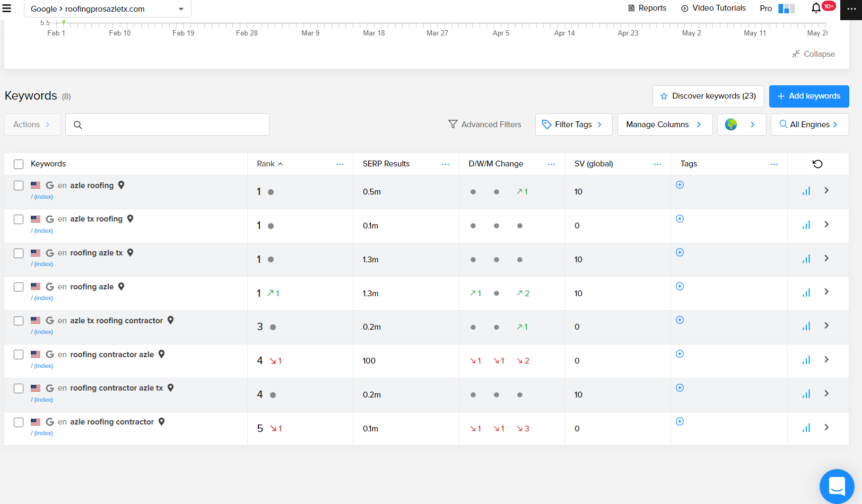The height and width of the screenshot is (504, 862).
Task: Open the Google roofingprosazletx.com site dropdown
Action: (x=107, y=9)
